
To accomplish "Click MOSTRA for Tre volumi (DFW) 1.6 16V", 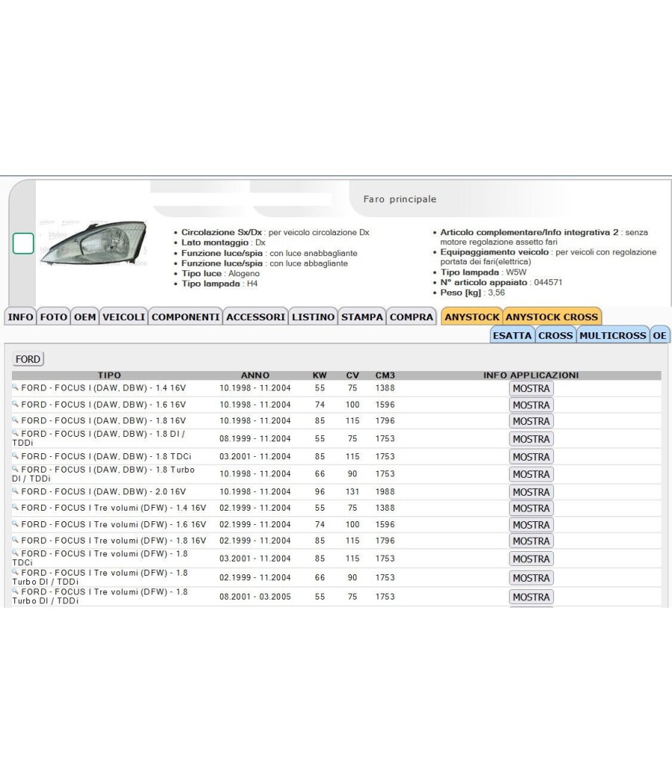I will pos(531,525).
